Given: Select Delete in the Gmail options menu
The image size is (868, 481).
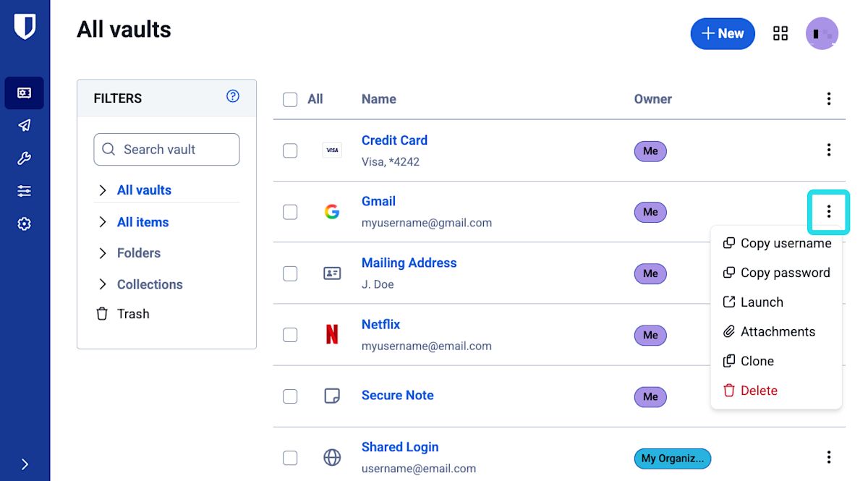Looking at the screenshot, I should pos(758,391).
